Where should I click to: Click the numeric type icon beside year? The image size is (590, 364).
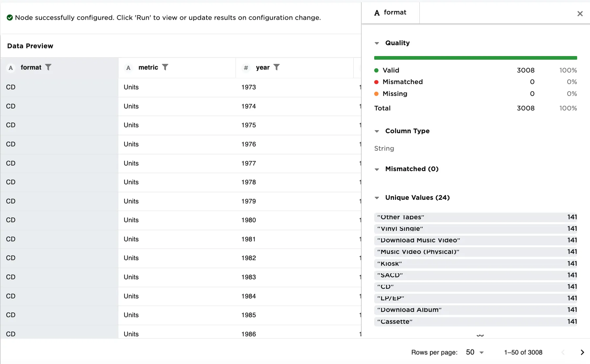tap(246, 68)
